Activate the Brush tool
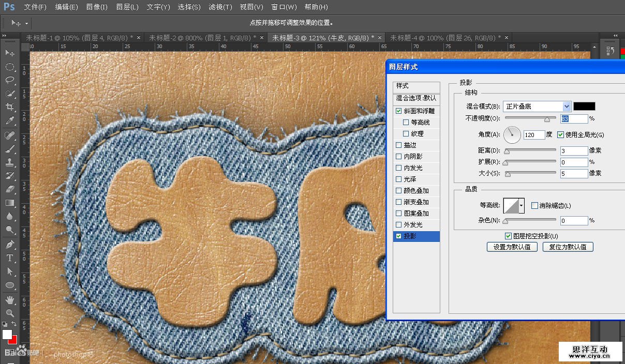 point(10,149)
